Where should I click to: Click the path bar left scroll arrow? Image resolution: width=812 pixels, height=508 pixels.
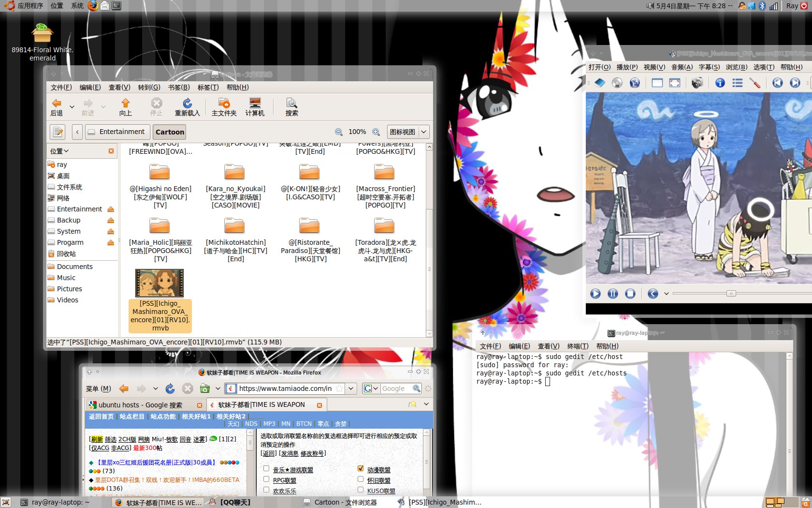click(x=77, y=132)
